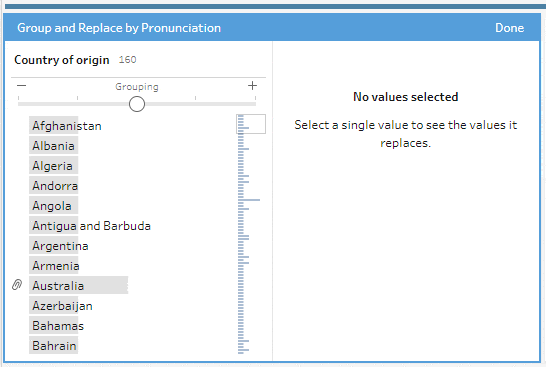Image resolution: width=546 pixels, height=367 pixels.
Task: Select the Angola value
Action: (x=52, y=206)
